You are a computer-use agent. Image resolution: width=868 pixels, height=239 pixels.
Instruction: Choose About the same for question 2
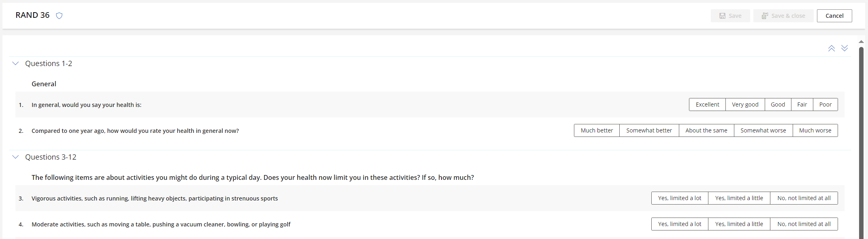(x=706, y=130)
